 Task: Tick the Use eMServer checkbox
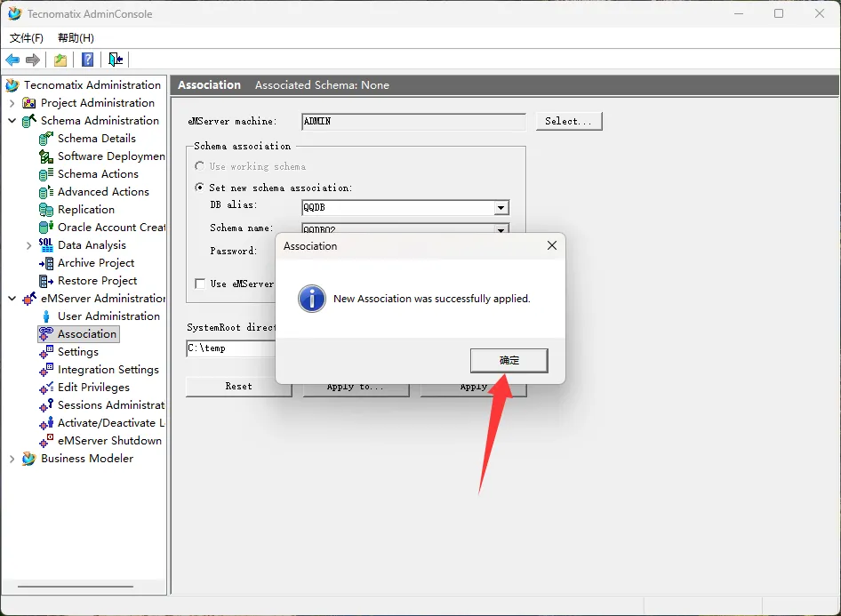click(x=200, y=284)
